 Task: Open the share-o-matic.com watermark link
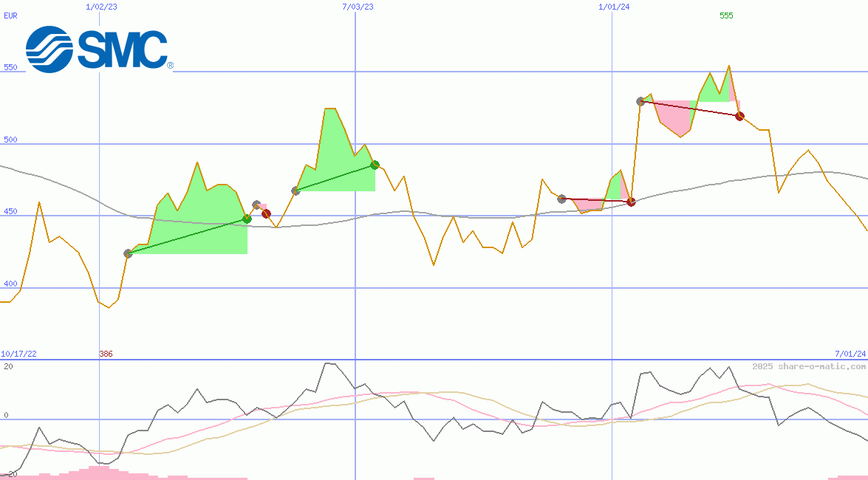pyautogui.click(x=809, y=366)
